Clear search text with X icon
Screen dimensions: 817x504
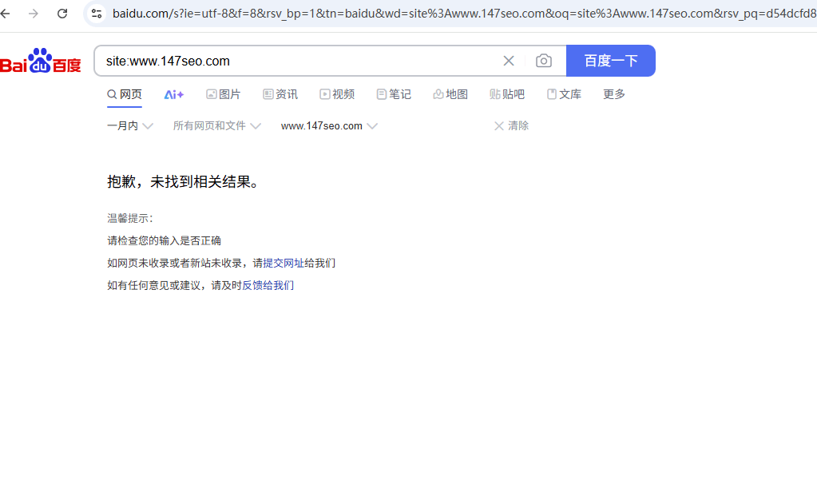[509, 61]
